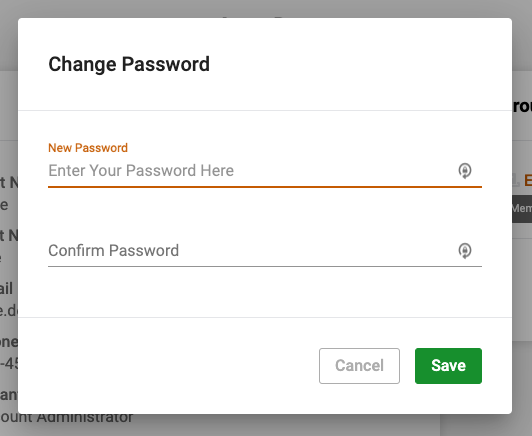Click the 'Enter Your Password Here' placeholder
This screenshot has height=436, width=532.
pyautogui.click(x=141, y=170)
